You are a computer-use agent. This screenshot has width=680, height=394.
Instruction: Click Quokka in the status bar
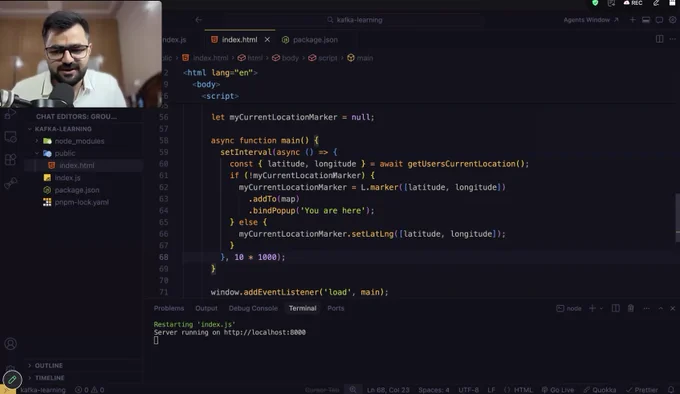(x=600, y=390)
